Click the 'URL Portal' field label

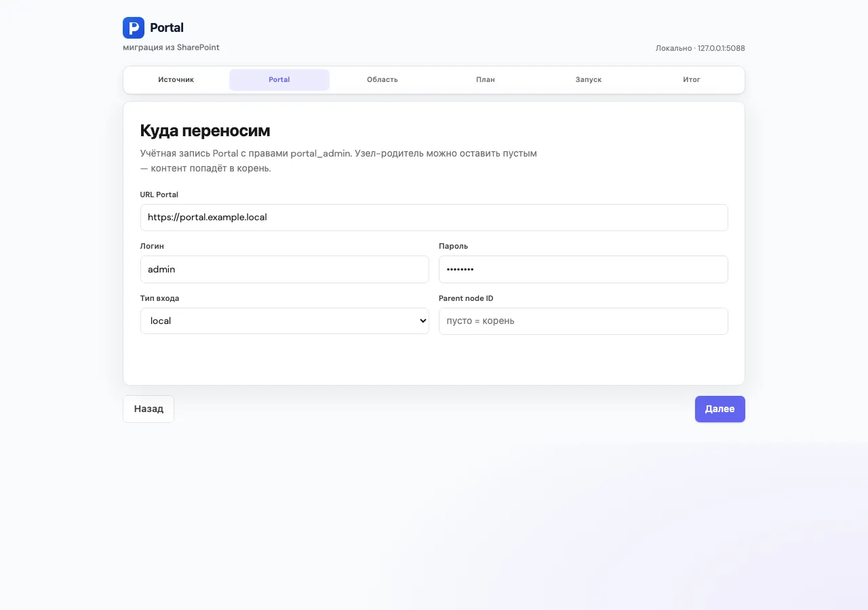pos(159,195)
